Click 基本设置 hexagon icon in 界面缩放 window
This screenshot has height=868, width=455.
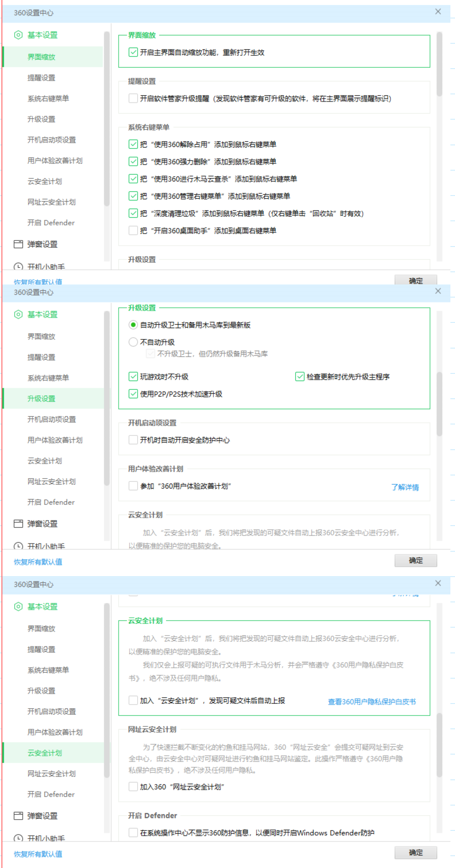[x=18, y=35]
